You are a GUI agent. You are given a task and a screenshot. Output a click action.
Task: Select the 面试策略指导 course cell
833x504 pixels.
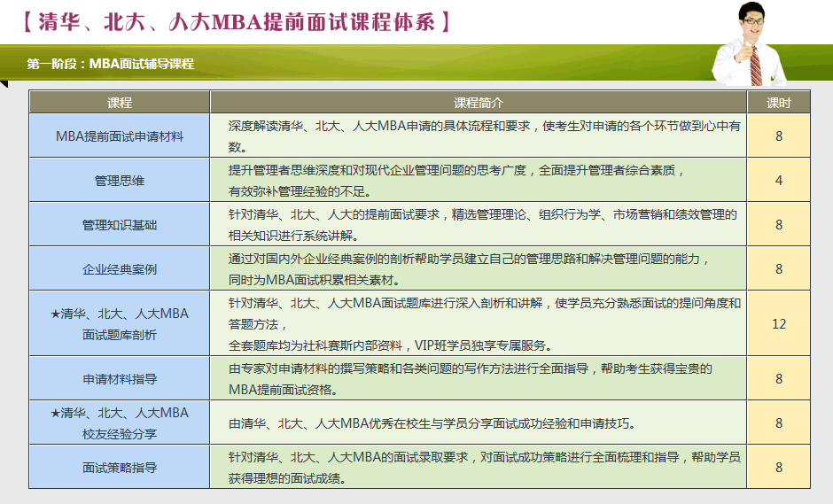[x=120, y=468]
